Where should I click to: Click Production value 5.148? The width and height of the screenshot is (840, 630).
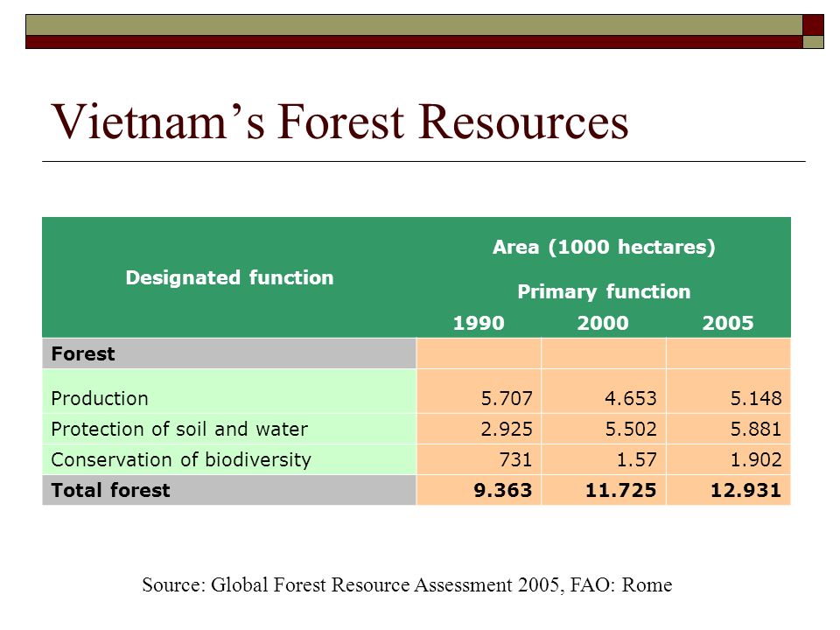(x=756, y=399)
